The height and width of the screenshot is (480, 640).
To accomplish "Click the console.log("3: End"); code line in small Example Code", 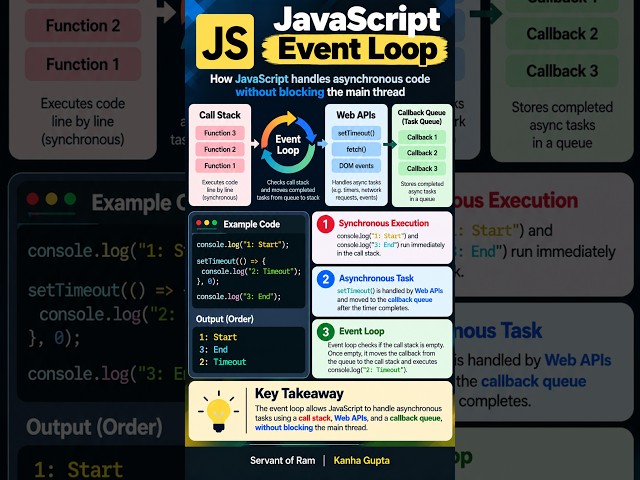I will pos(238,297).
